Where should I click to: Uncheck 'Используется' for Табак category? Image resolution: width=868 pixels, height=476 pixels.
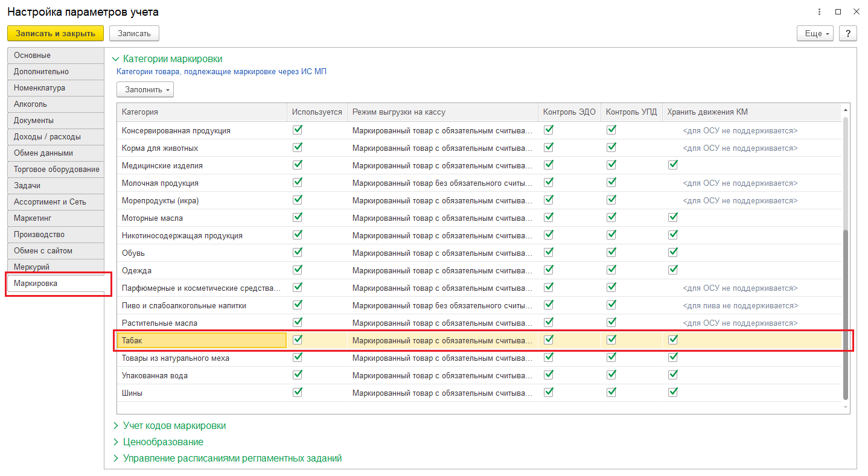pyautogui.click(x=298, y=340)
